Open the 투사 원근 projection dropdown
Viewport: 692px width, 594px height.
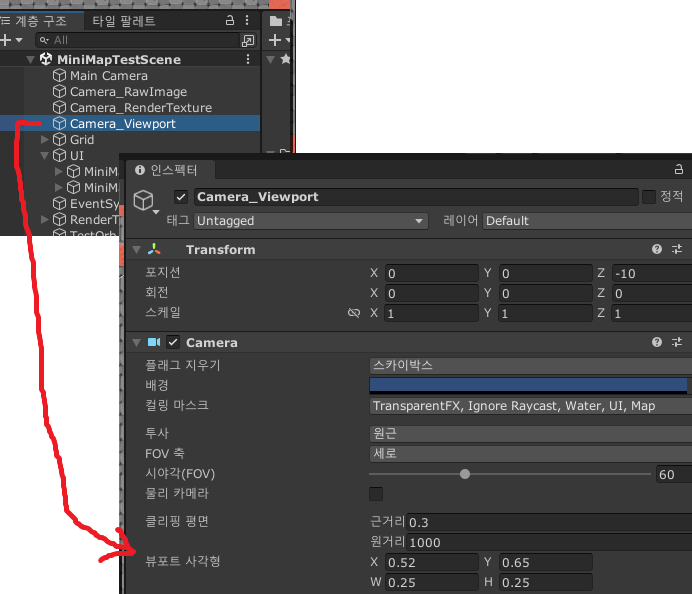531,433
